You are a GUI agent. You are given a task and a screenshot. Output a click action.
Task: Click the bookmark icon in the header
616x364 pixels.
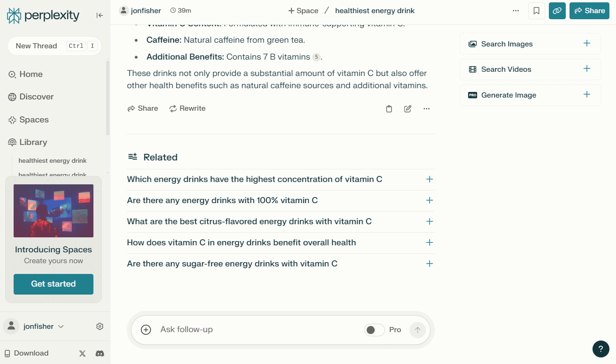pos(536,11)
